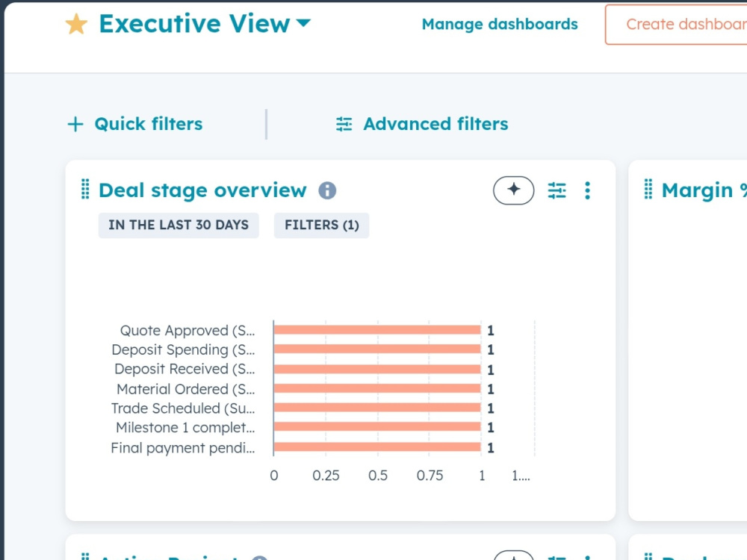This screenshot has width=747, height=560.
Task: Add Quick filters with plus icon
Action: tap(134, 124)
